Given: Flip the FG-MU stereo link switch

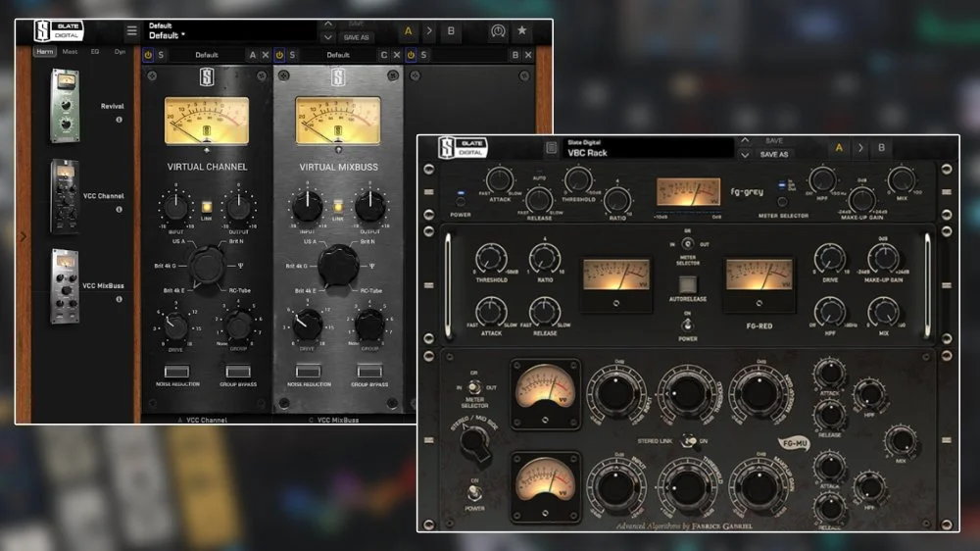Looking at the screenshot, I should point(688,441).
